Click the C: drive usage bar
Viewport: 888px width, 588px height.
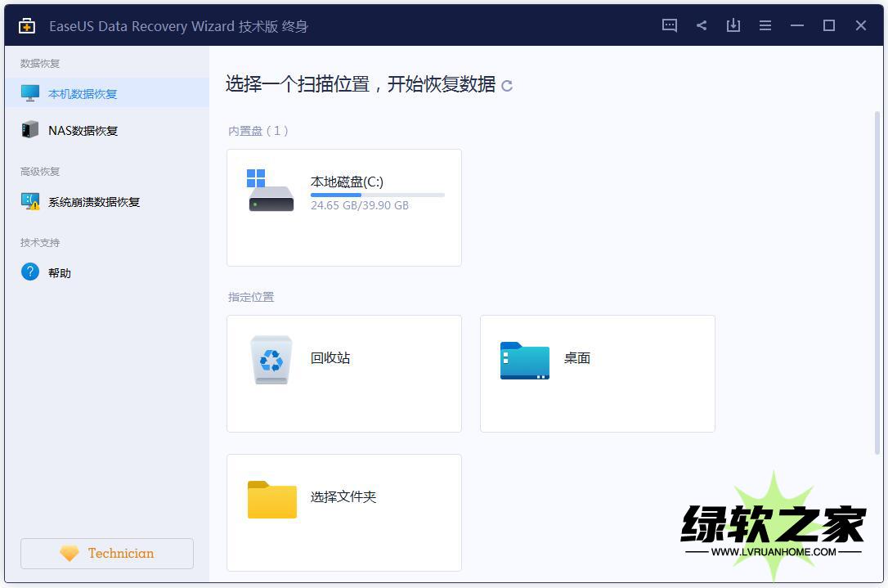click(377, 195)
